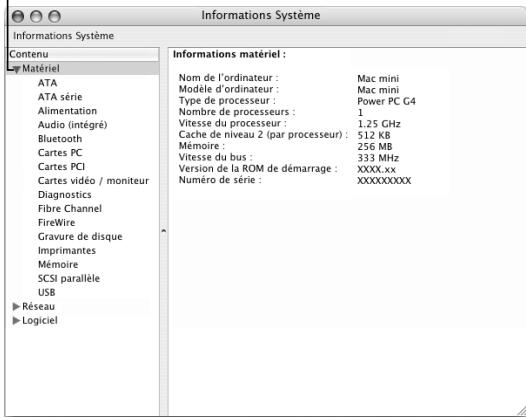Expand the Logiciel section
The image size is (526, 420).
pyautogui.click(x=16, y=320)
